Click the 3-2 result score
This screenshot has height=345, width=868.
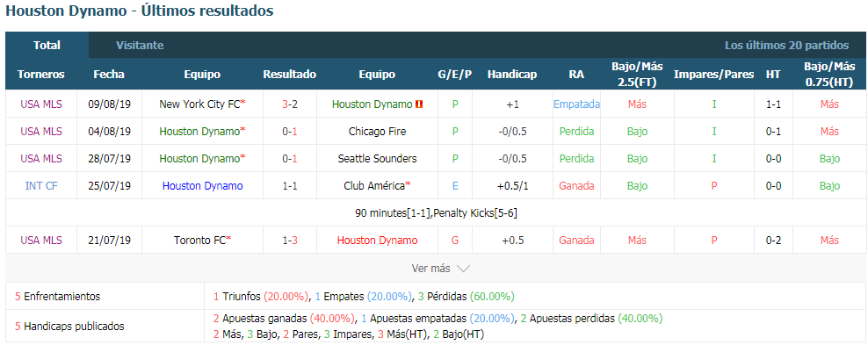tap(290, 104)
